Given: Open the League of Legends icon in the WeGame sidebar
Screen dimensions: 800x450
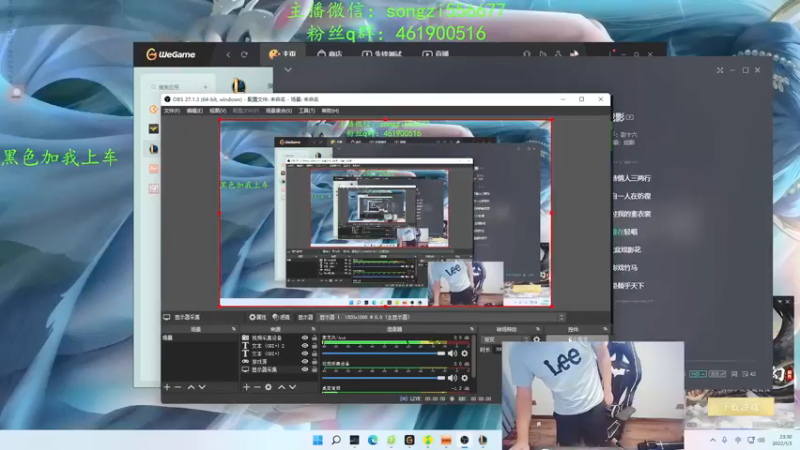Looking at the screenshot, I should tap(154, 149).
